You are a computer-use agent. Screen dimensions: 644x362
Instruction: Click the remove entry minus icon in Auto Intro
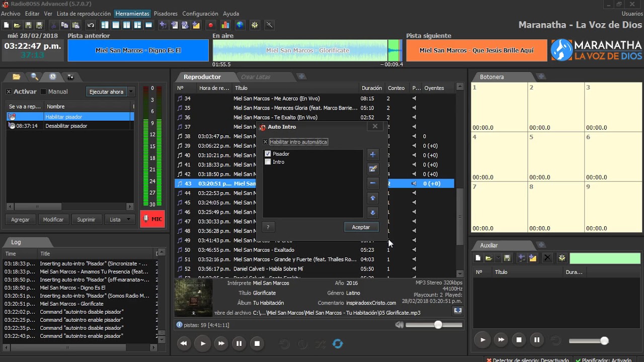[x=373, y=183]
